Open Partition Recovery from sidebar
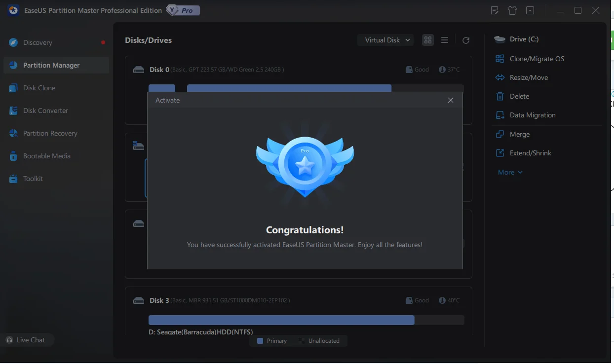This screenshot has height=364, width=614. tap(56, 133)
